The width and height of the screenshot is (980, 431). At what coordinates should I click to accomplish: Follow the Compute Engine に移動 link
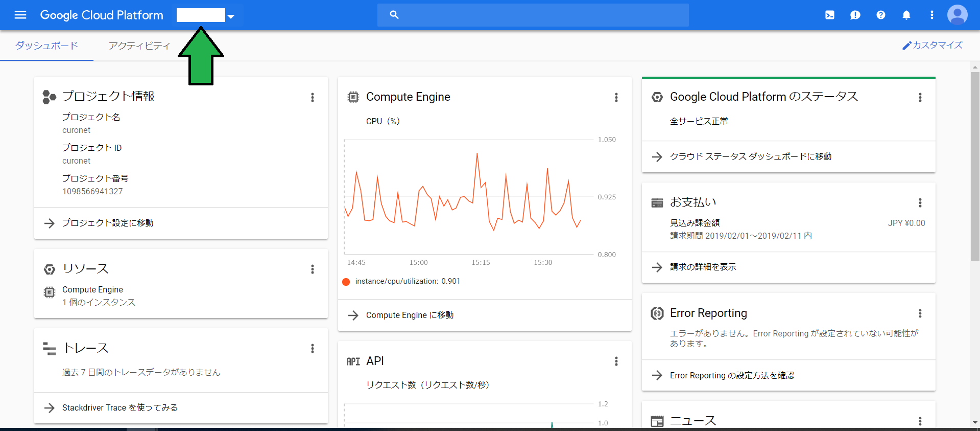point(410,315)
